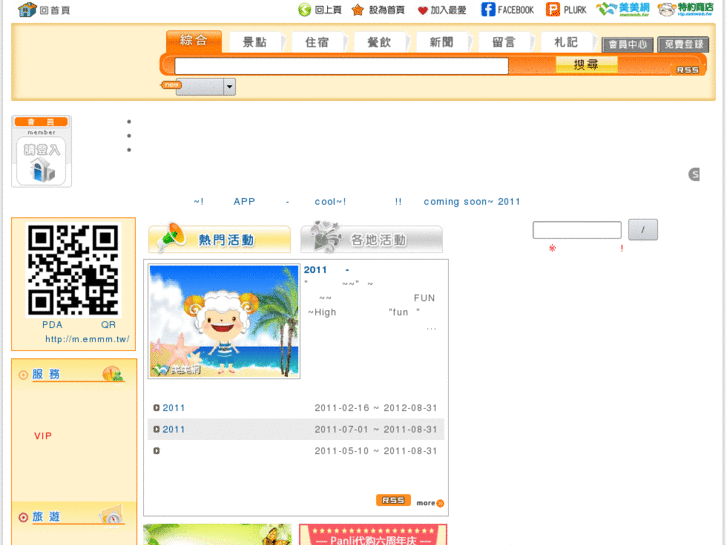The width and height of the screenshot is (727, 545).
Task: Open the 特約商店 logo link
Action: coord(685,9)
